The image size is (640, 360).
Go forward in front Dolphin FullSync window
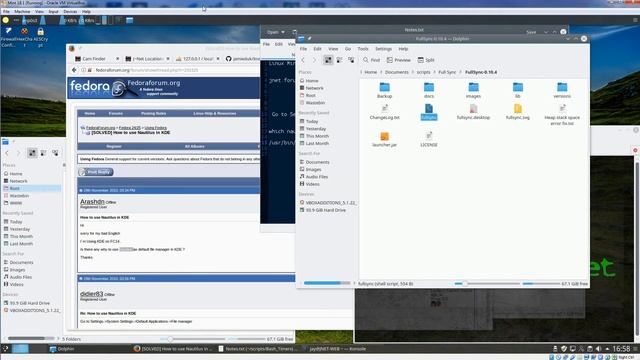tap(314, 60)
